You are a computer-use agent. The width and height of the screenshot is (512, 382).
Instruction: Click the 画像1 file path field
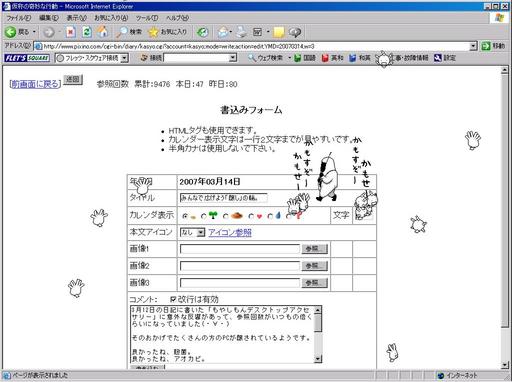pyautogui.click(x=240, y=249)
